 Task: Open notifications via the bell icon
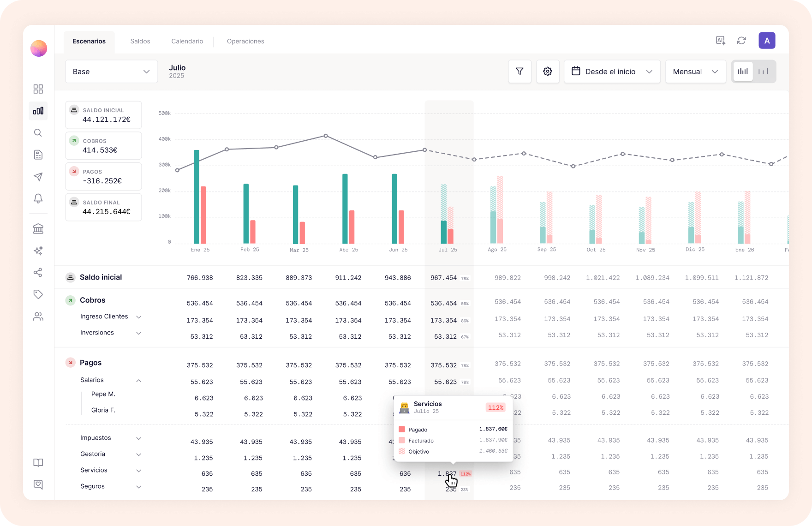[x=38, y=198]
